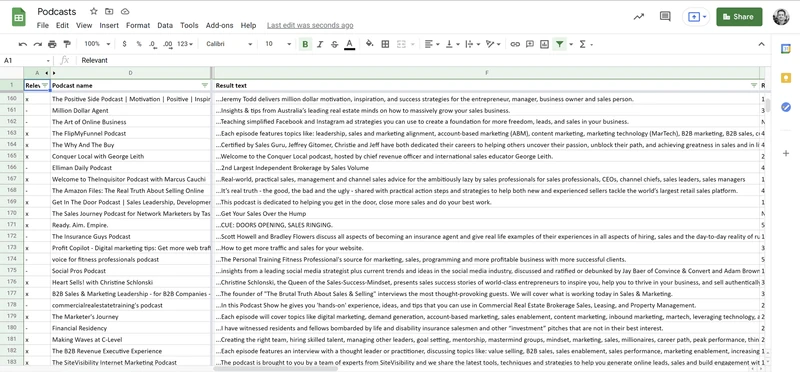Open the Insert menu
Viewport: 800px width, 372px height.
(x=109, y=26)
